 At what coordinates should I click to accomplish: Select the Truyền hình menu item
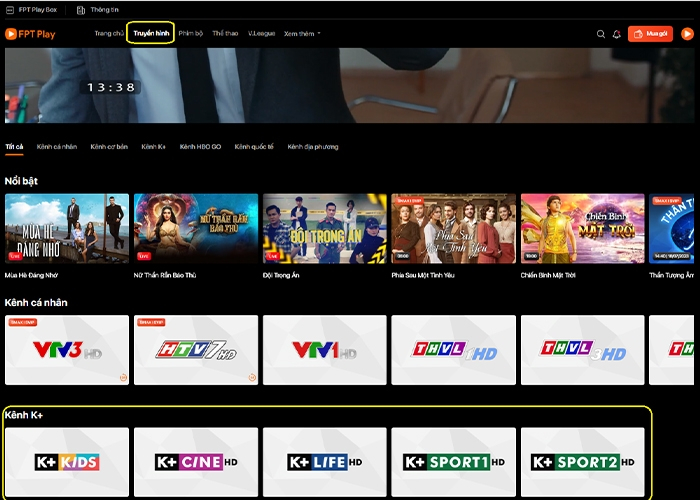151,33
